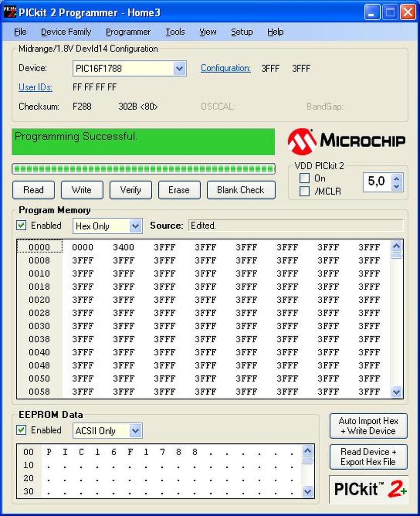Click EEPROM data scrollbar down arrow
This screenshot has height=516, width=420.
[x=308, y=492]
